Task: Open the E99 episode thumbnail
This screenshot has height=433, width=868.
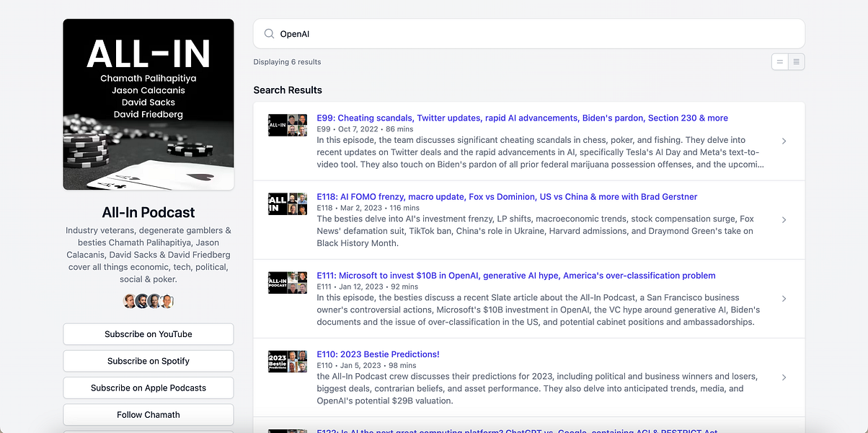Action: pyautogui.click(x=288, y=125)
